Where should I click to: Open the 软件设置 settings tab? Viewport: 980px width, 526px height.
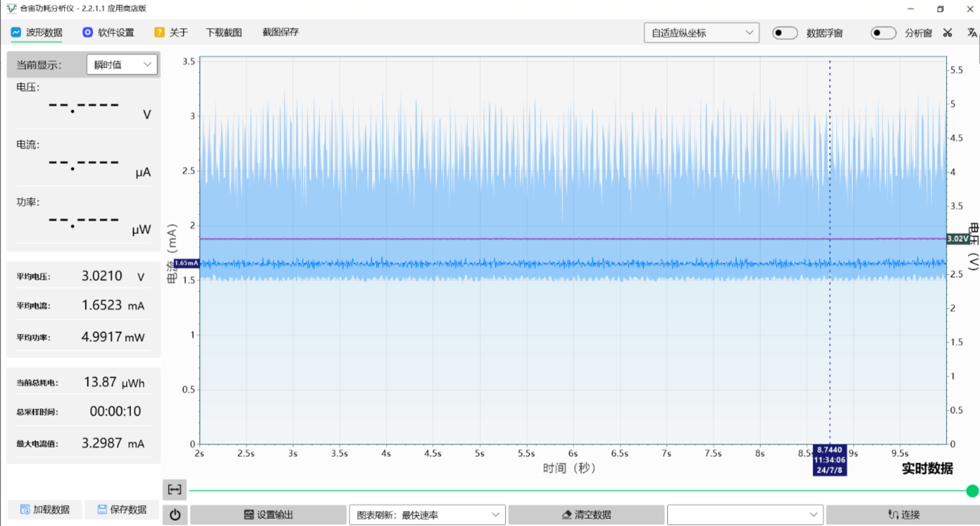point(108,32)
